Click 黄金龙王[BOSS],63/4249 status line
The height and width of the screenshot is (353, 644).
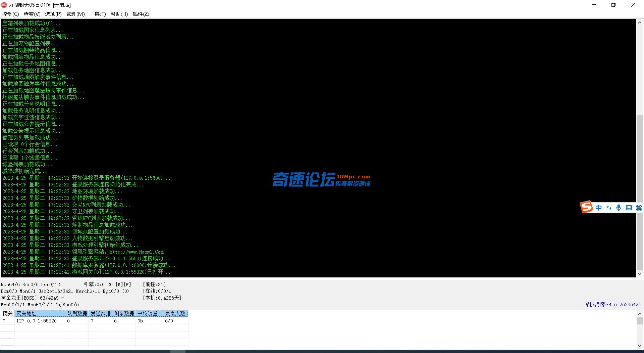pyautogui.click(x=32, y=298)
